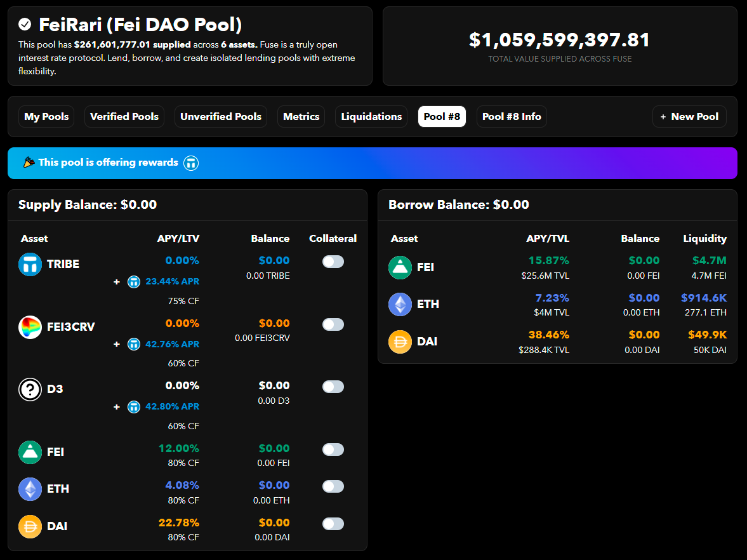Enable collateral toggle for TRIBE
Screen dimensions: 747x560
333,262
